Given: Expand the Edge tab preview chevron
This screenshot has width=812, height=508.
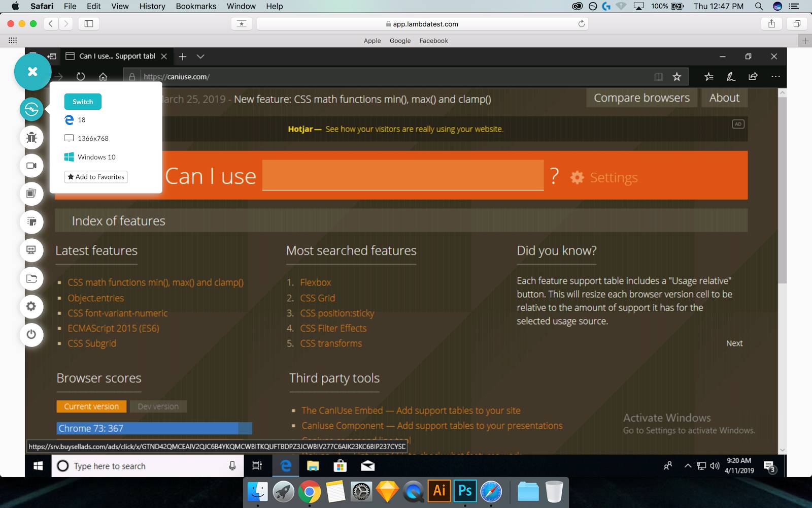Looking at the screenshot, I should tap(200, 56).
